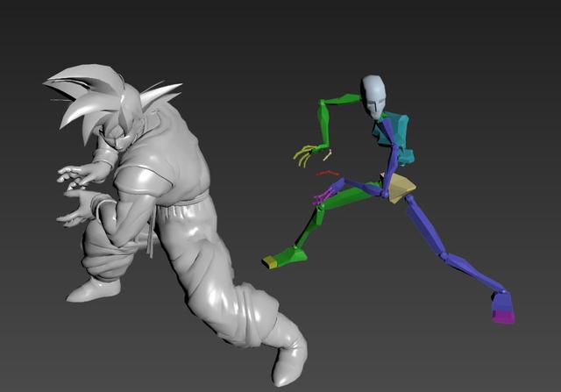Select the biped's green upper arm bone
Viewport: 561px width, 392px height.
[x=342, y=99]
